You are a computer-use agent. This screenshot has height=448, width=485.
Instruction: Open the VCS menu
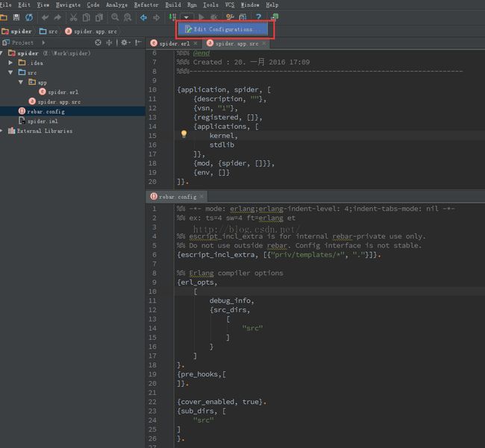(230, 4)
